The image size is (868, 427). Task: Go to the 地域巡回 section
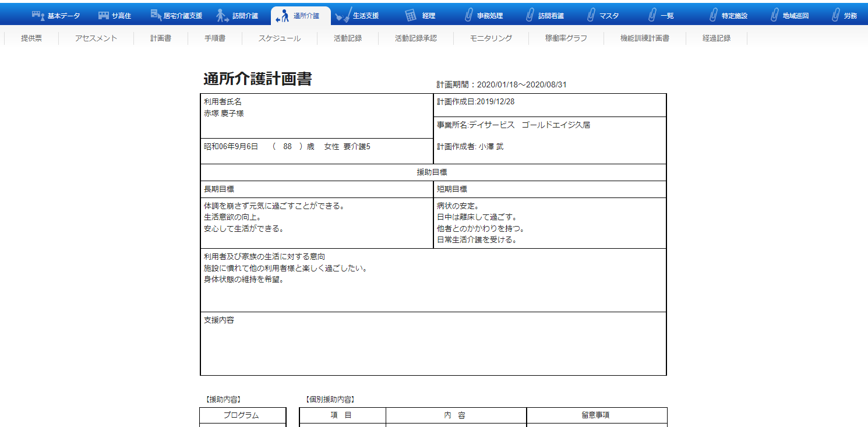tap(795, 16)
